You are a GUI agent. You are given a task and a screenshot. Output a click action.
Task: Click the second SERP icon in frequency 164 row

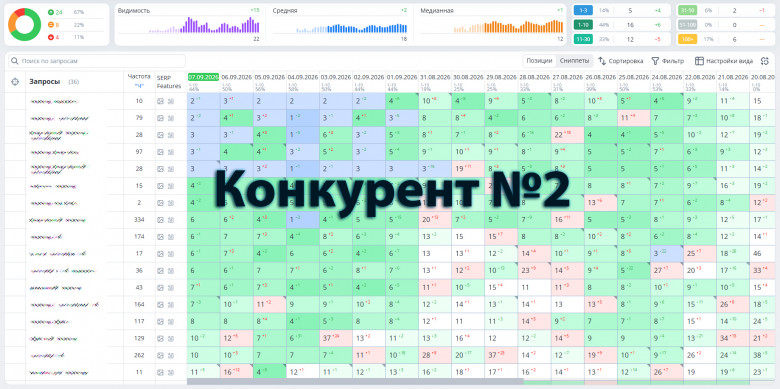(171, 305)
